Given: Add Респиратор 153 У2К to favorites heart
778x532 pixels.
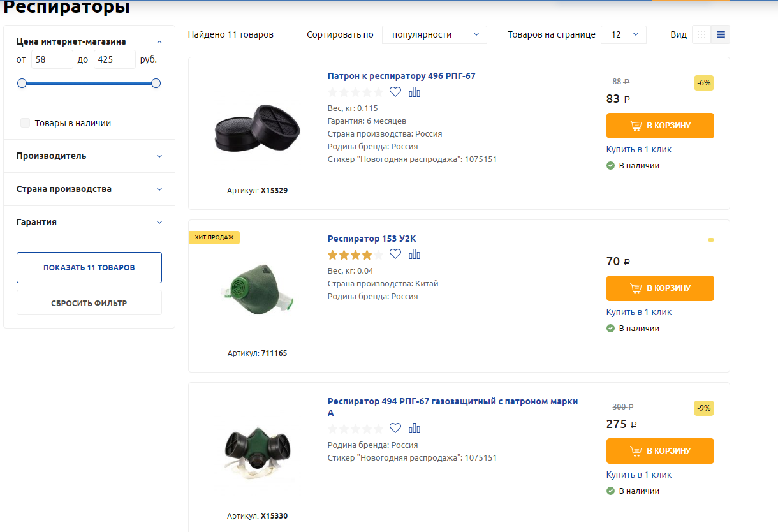Looking at the screenshot, I should [395, 254].
